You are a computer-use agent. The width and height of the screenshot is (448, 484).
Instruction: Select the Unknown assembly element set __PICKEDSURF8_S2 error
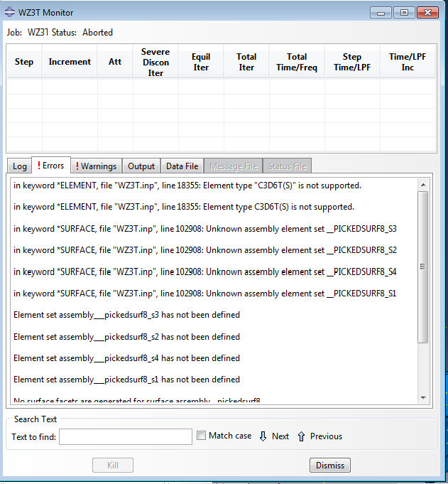(205, 250)
